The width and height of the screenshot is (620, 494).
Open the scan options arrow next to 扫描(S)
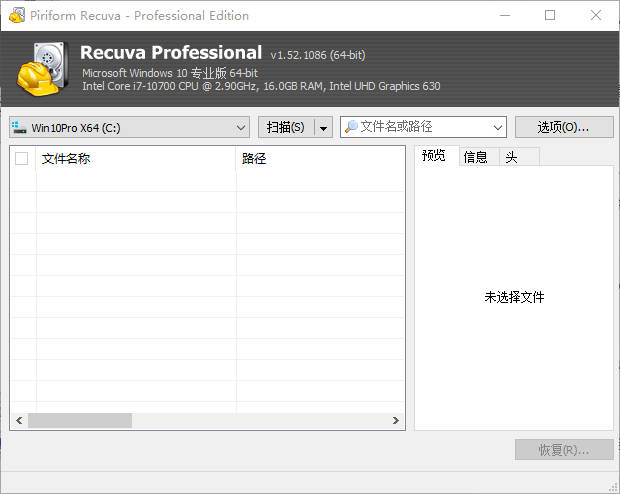click(323, 127)
